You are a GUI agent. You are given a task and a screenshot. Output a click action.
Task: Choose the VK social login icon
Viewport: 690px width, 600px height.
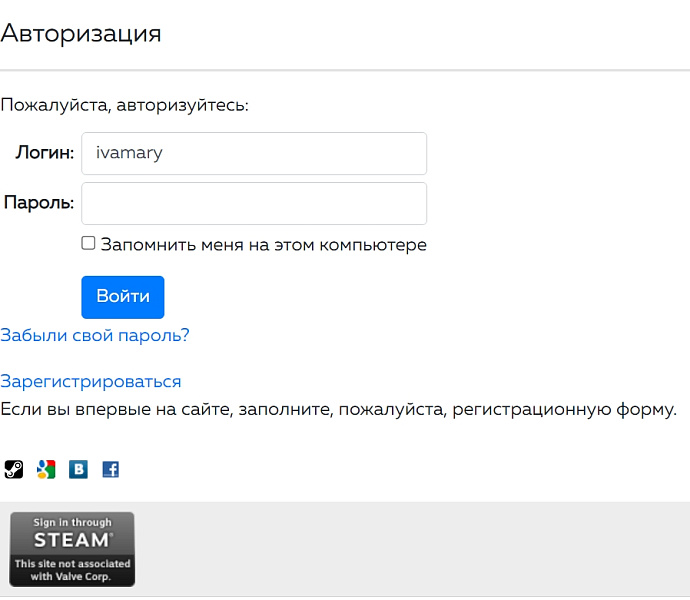(78, 469)
